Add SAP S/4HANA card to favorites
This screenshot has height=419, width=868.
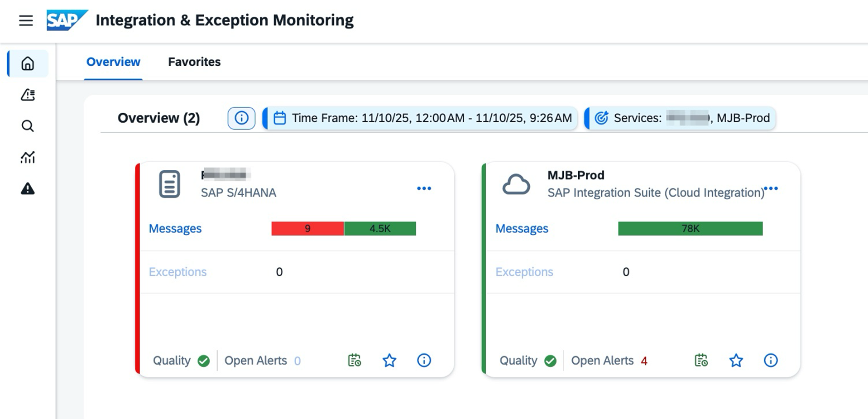389,361
